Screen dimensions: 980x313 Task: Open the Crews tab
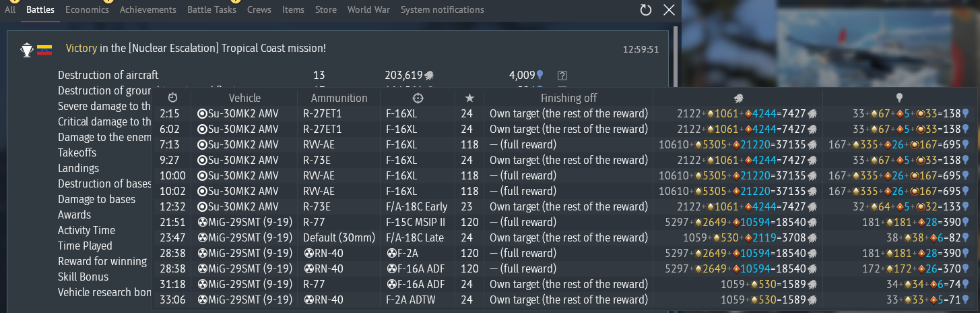(x=260, y=9)
